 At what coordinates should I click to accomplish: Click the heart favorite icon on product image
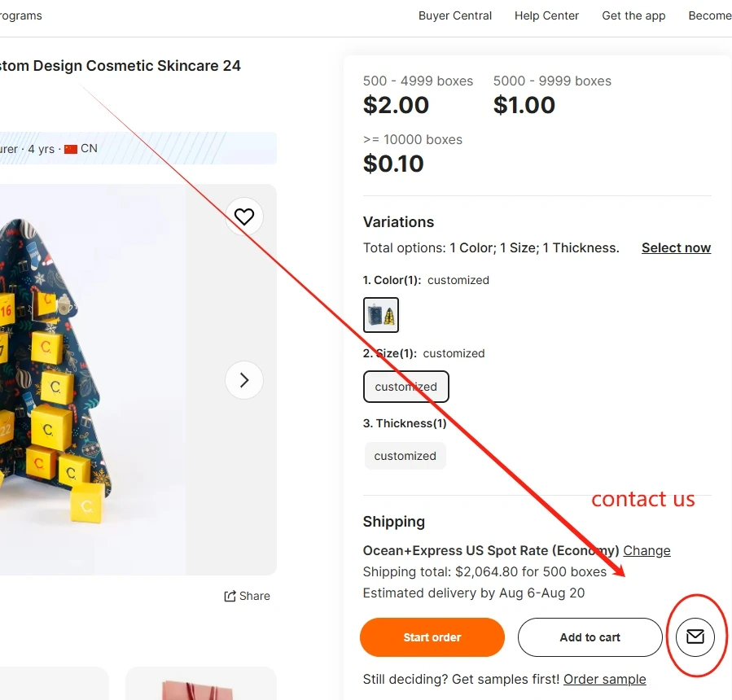coord(244,217)
